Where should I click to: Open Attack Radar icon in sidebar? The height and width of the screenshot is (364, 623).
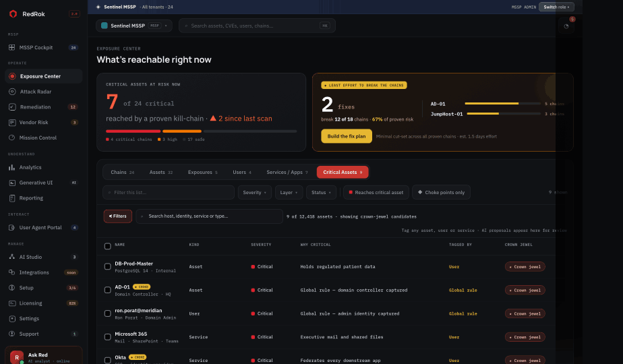12,92
